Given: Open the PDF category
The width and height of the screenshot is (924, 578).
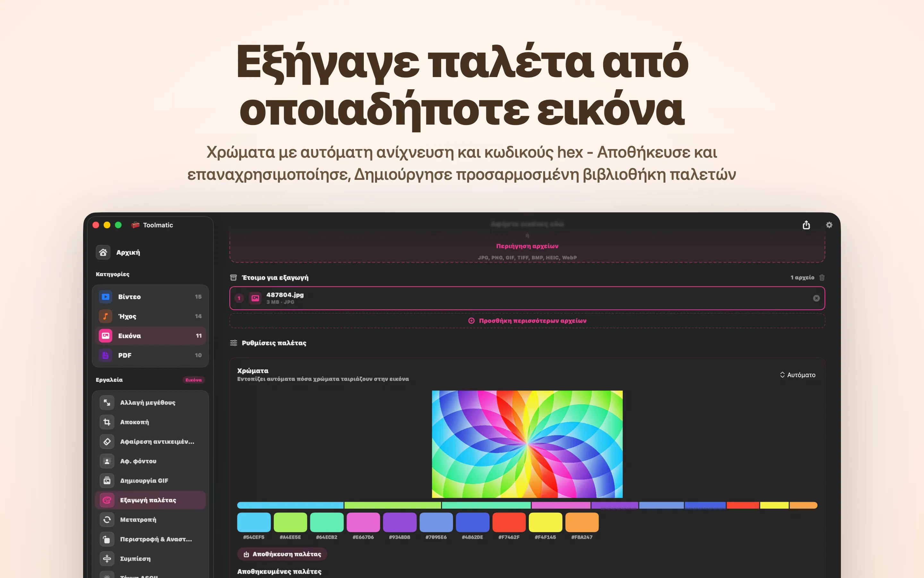Looking at the screenshot, I should [150, 355].
